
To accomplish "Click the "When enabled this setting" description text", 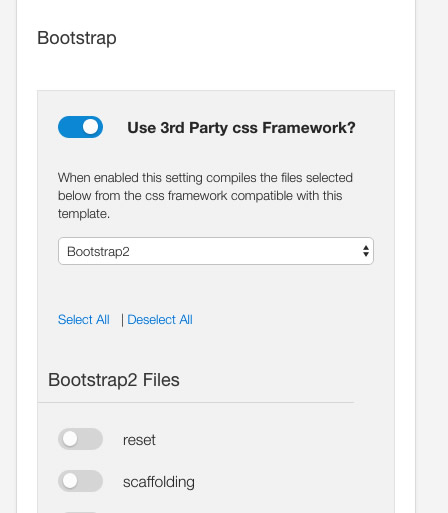I will 205,196.
